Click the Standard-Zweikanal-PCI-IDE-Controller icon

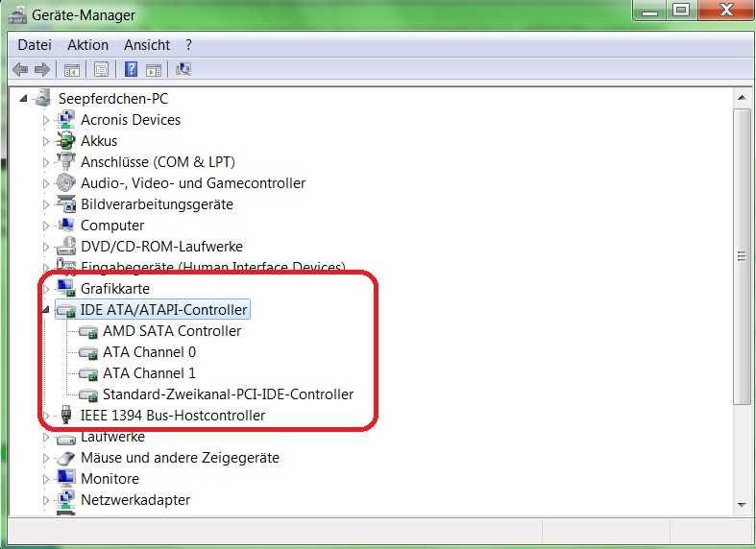point(87,394)
